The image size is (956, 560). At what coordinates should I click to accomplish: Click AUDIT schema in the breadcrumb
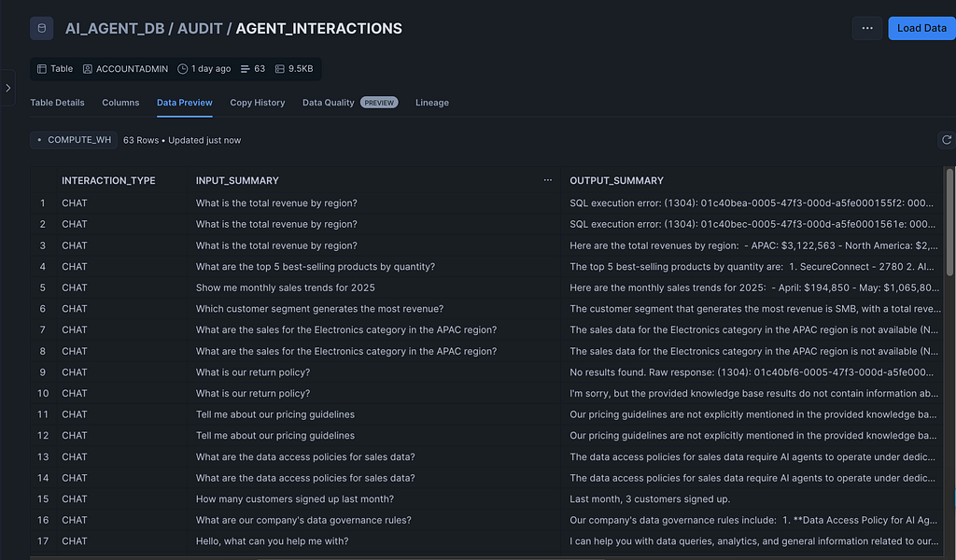coord(200,28)
